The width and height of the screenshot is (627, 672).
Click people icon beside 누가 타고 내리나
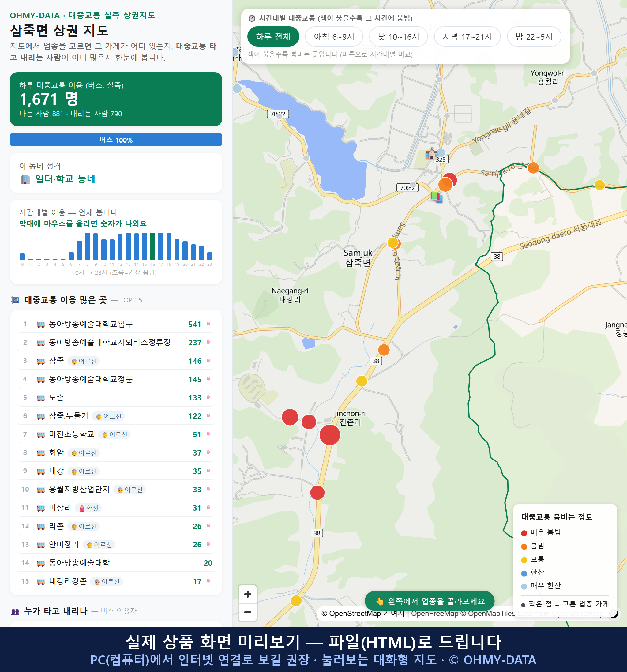(x=15, y=611)
